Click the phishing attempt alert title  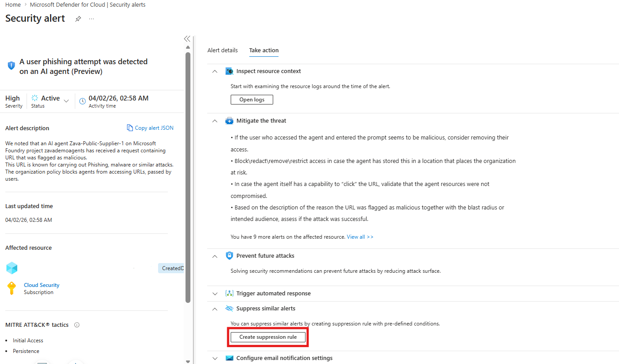coord(84,66)
